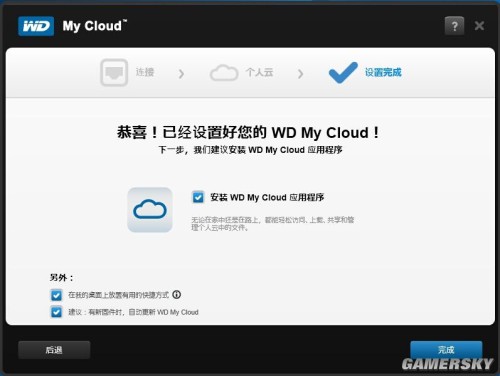Uncheck 安装 WD My Cloud 应用程序 checkbox
Viewport: 500px width, 376px height.
pos(198,197)
